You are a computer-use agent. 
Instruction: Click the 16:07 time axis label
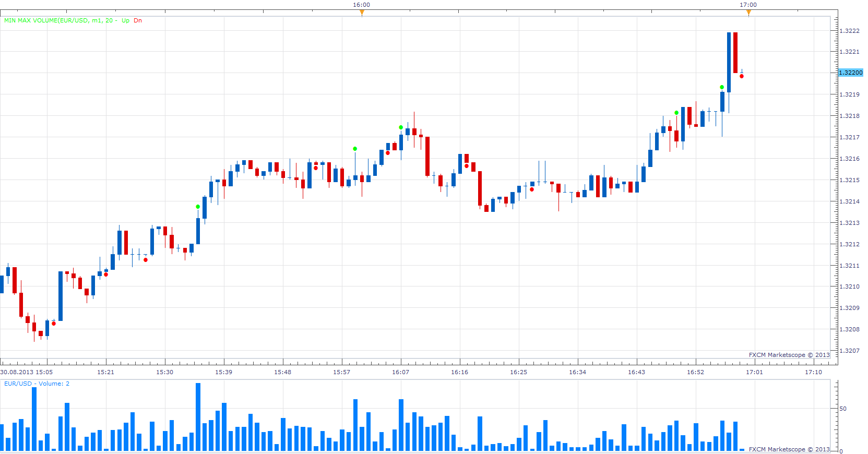coord(400,372)
